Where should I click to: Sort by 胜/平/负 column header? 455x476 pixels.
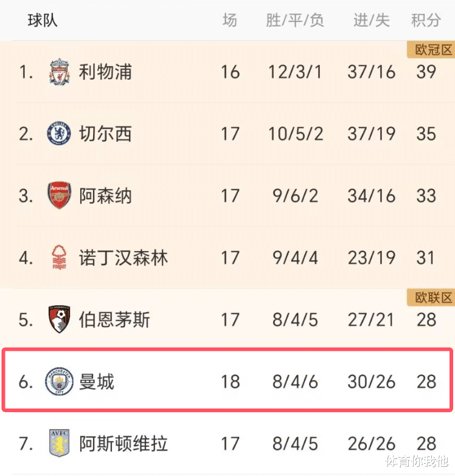coord(294,20)
